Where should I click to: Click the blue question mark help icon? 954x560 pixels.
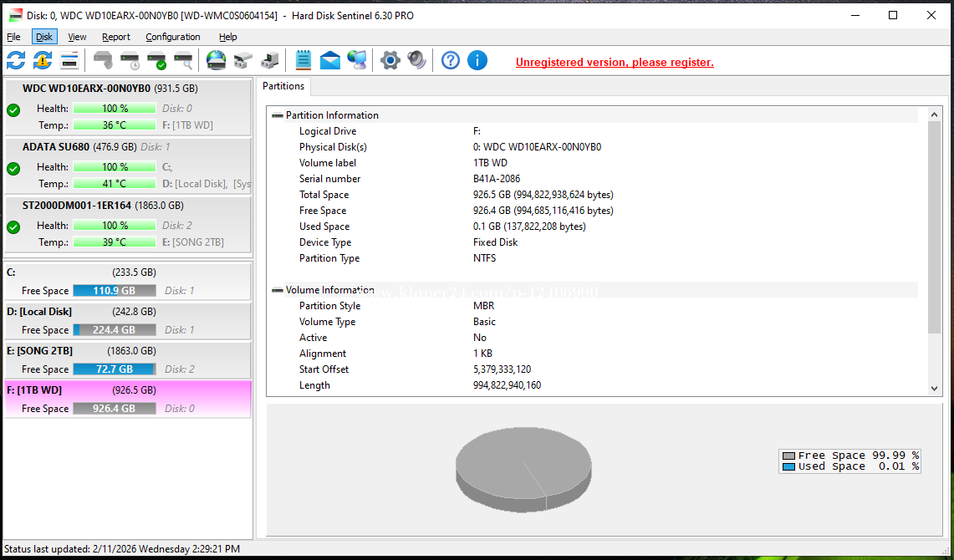451,60
